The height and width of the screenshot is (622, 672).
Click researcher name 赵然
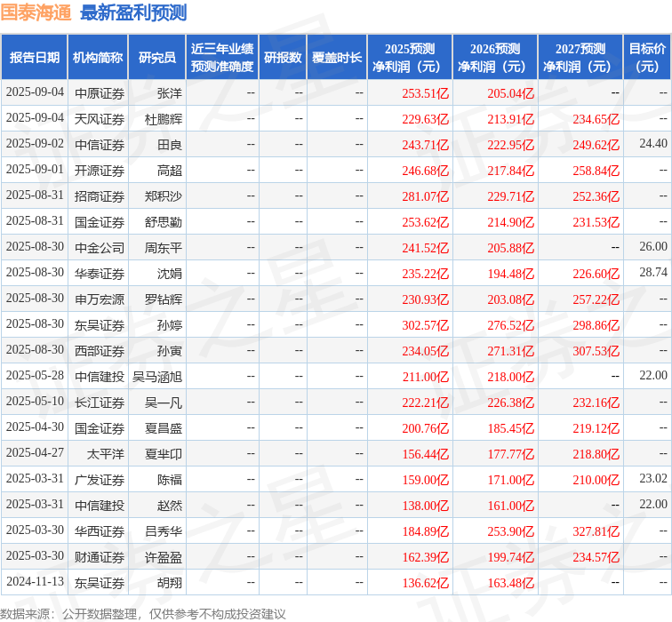tap(170, 506)
